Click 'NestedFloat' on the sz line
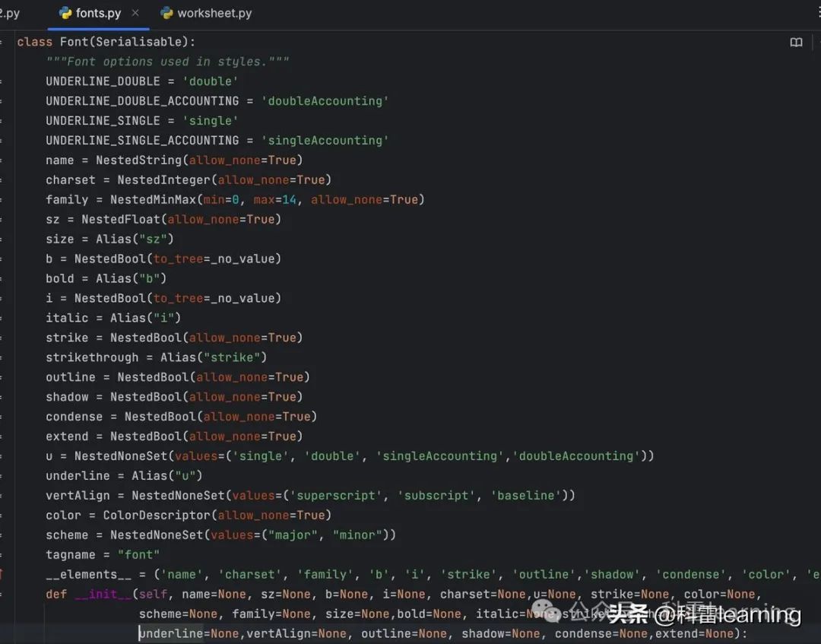This screenshot has width=821, height=644. pos(121,220)
